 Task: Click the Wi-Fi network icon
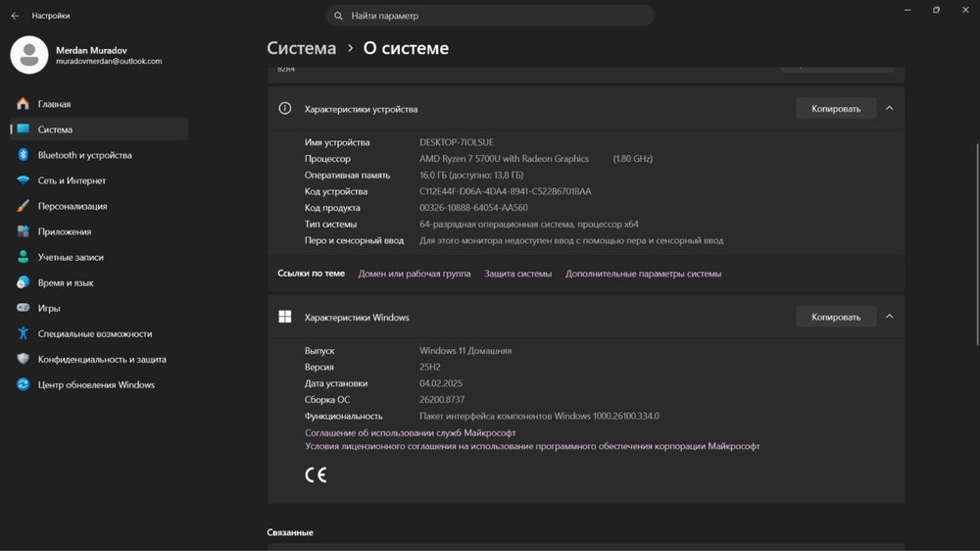[24, 180]
